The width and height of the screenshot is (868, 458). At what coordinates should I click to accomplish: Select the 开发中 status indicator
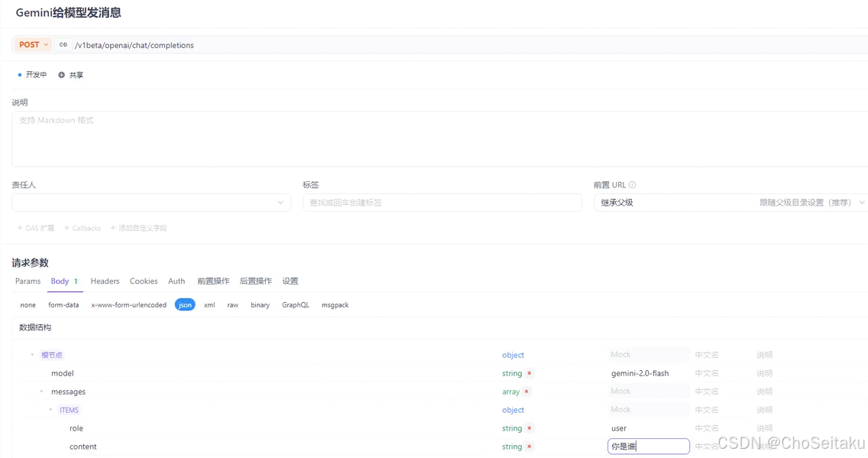point(32,75)
